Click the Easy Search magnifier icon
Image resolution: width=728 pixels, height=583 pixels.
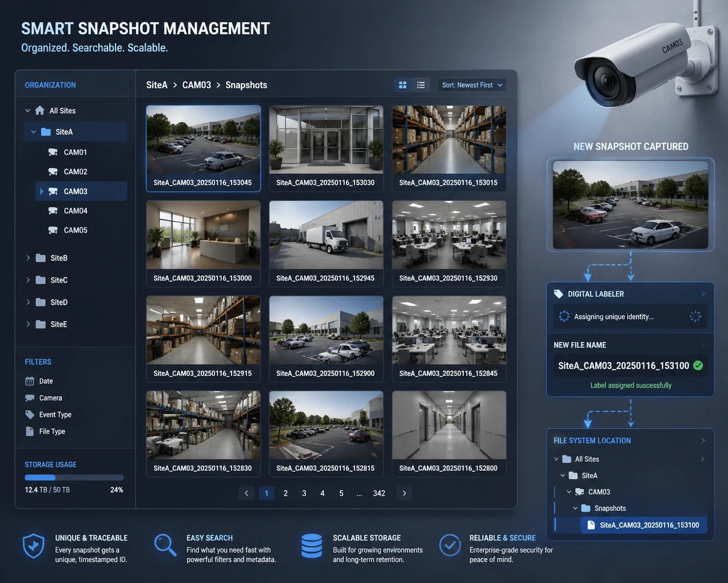[165, 545]
